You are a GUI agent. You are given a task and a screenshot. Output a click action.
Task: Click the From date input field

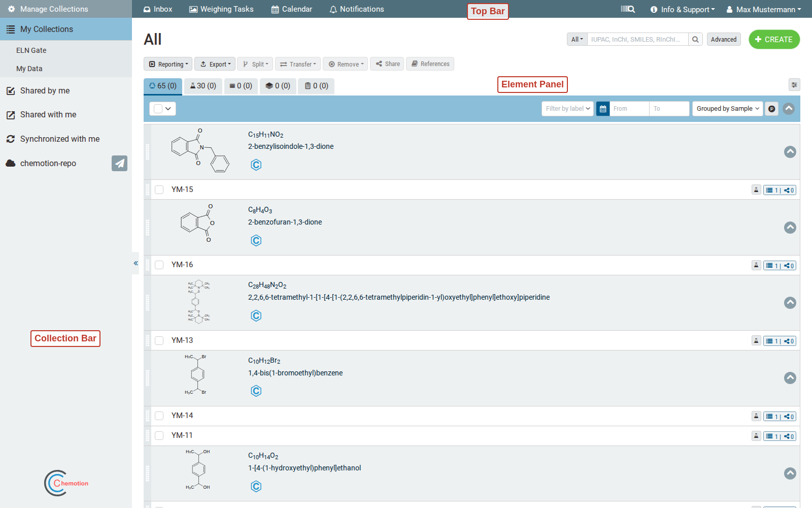pos(629,109)
